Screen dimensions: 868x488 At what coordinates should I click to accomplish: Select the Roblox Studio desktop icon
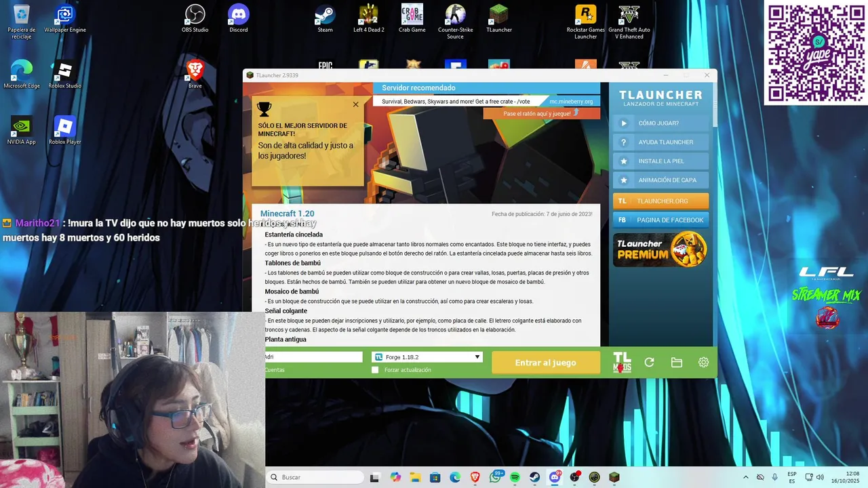click(65, 75)
